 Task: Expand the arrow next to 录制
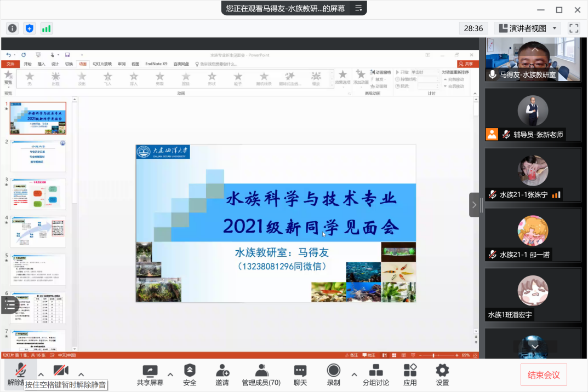pyautogui.click(x=353, y=375)
